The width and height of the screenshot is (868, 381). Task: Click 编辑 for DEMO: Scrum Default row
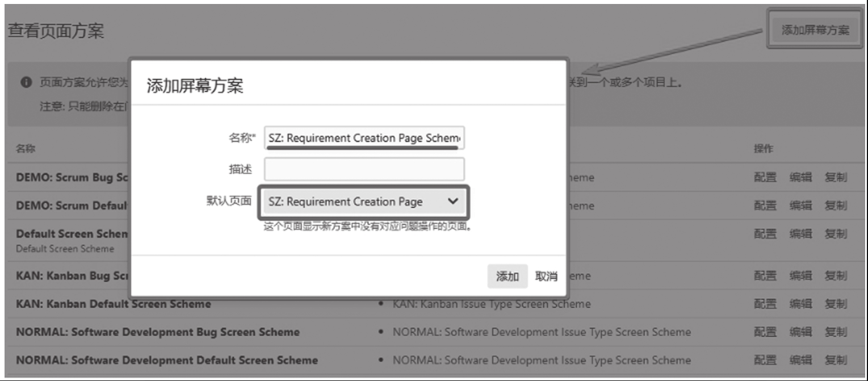point(800,206)
